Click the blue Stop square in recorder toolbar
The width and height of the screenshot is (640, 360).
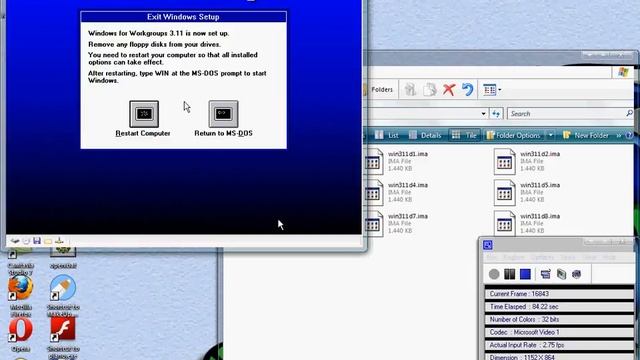pos(525,274)
